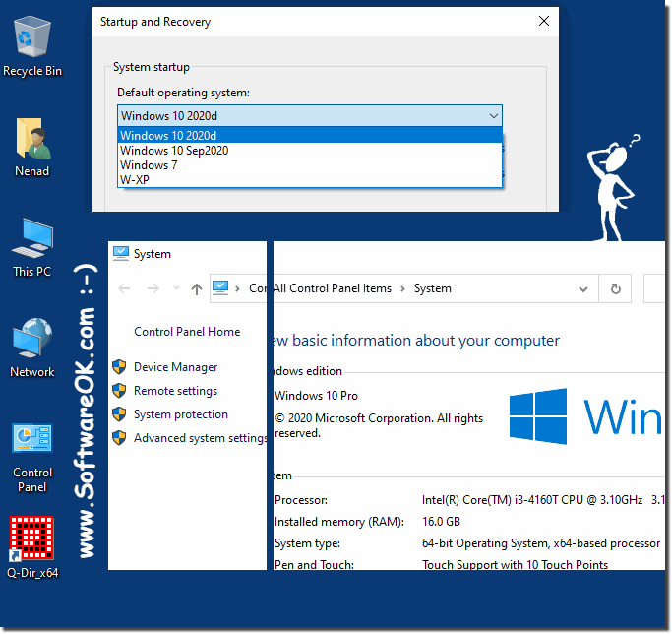Open Remote settings link
672x634 pixels.
176,391
